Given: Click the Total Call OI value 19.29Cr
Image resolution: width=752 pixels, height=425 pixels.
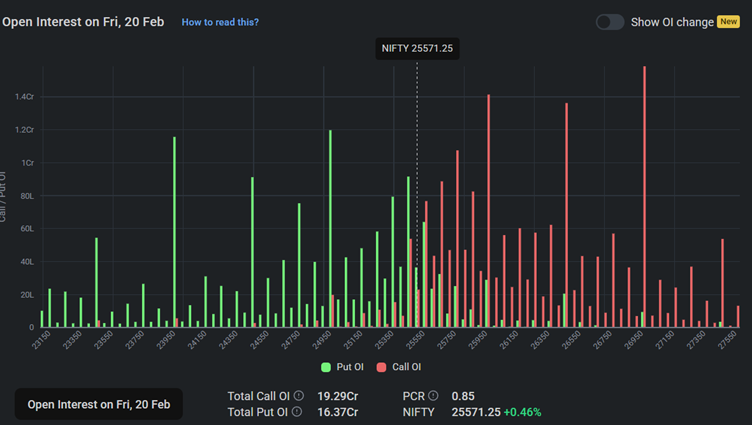Looking at the screenshot, I should (x=338, y=396).
